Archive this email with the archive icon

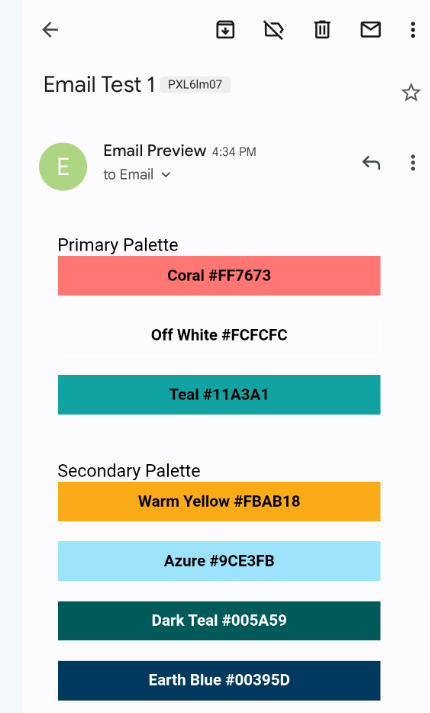[225, 30]
